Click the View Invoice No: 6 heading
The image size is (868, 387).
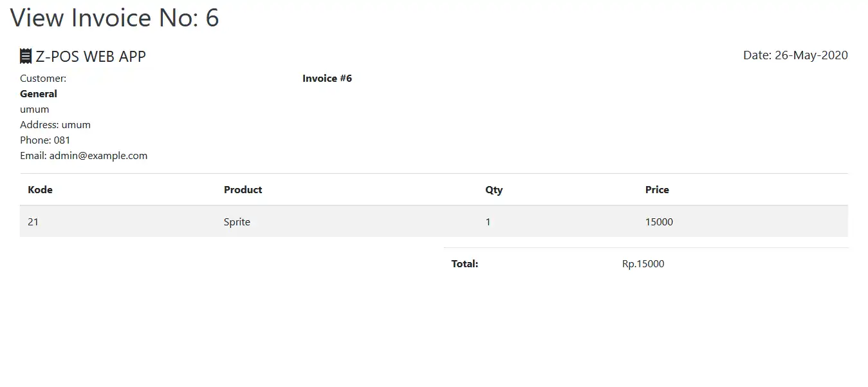click(x=115, y=18)
